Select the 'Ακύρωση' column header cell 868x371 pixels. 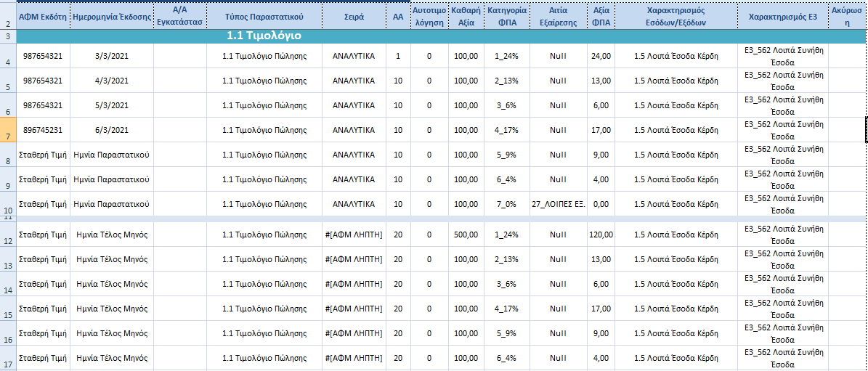[x=847, y=16]
